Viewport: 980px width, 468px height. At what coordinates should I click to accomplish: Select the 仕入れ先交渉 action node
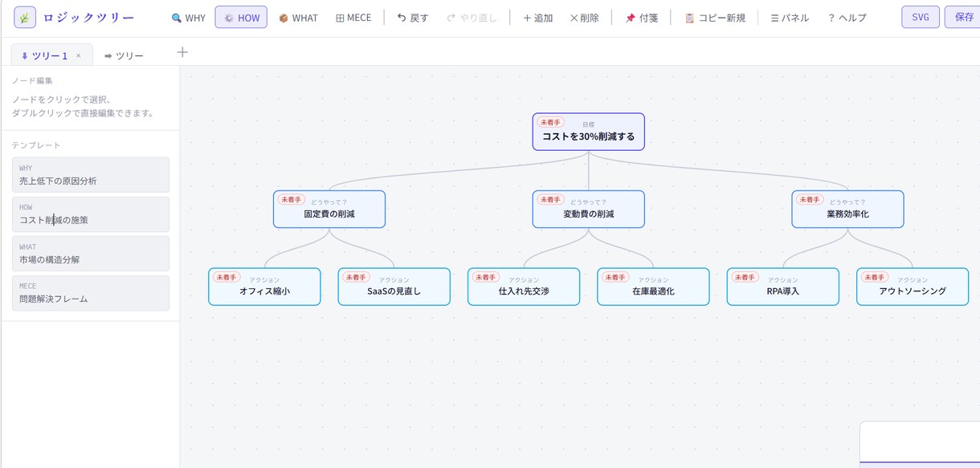pyautogui.click(x=524, y=287)
